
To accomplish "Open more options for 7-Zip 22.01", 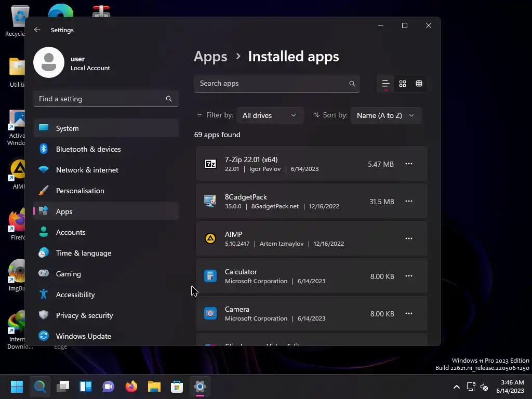I will tap(409, 164).
